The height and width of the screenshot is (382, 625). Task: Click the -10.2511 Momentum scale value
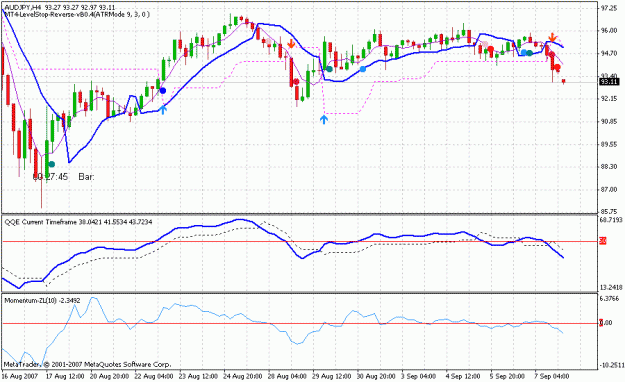[x=611, y=365]
